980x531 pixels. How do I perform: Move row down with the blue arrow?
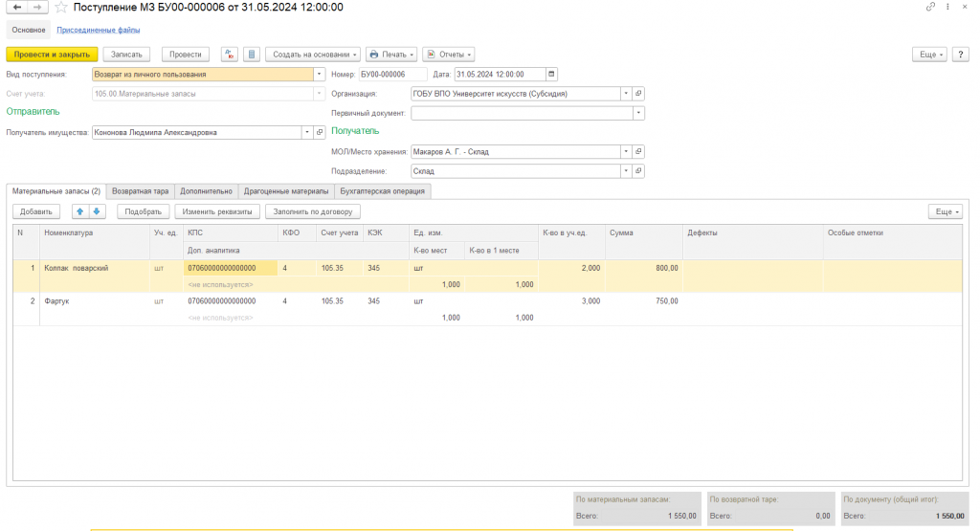[x=97, y=211]
